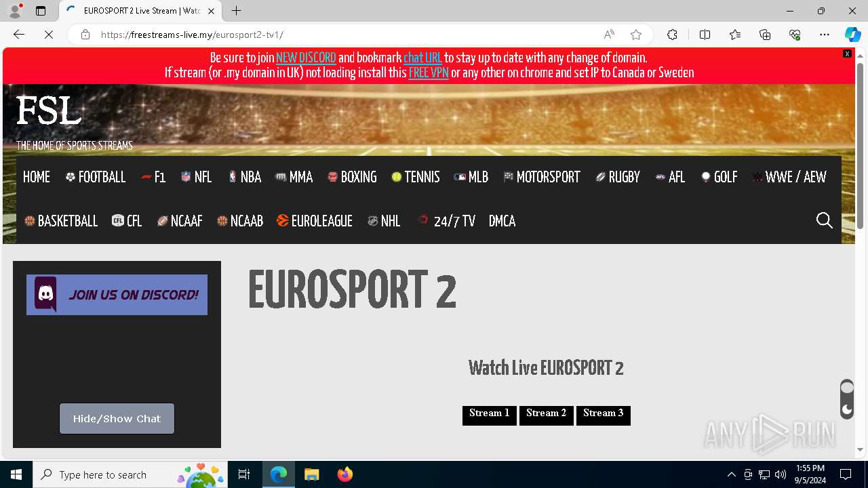This screenshot has width=868, height=488.
Task: Open the NCAAF section
Action: click(180, 222)
